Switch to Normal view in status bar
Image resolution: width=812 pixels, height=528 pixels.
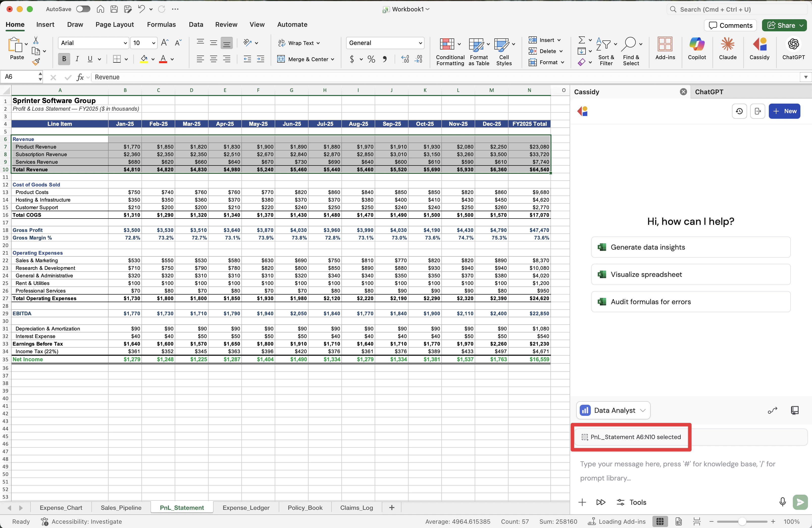point(660,521)
